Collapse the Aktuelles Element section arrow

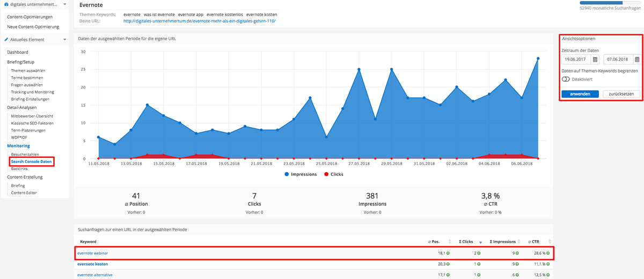tap(64, 40)
